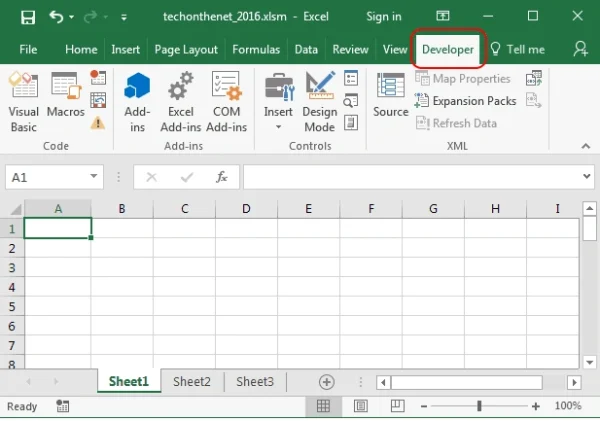600x421 pixels.
Task: Switch to Sheet1 tab
Action: (129, 381)
